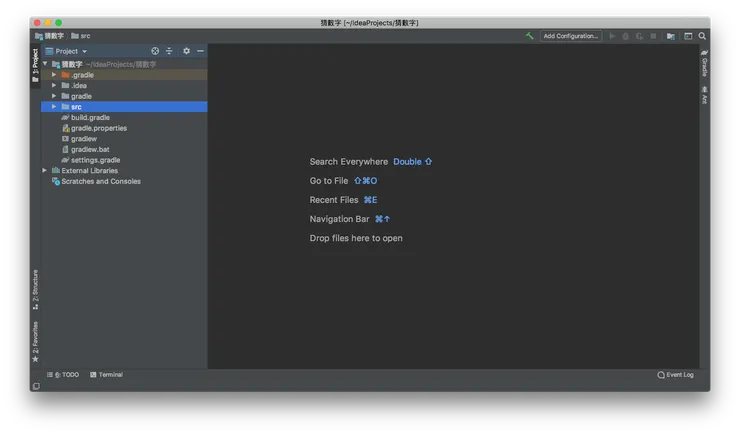Open the Add Configuration dropdown

[571, 36]
